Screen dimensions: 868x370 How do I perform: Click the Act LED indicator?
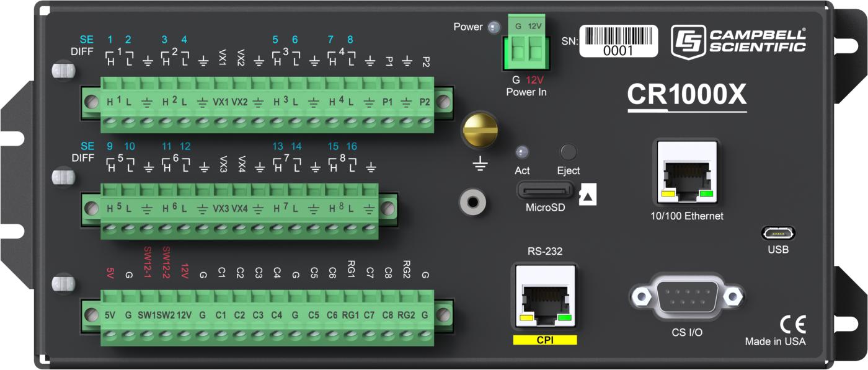pos(522,152)
